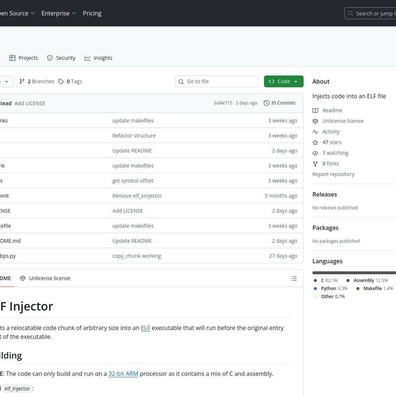Click the tag icon beside 0 Tags
Screen dimensions: 396x396
(61, 81)
